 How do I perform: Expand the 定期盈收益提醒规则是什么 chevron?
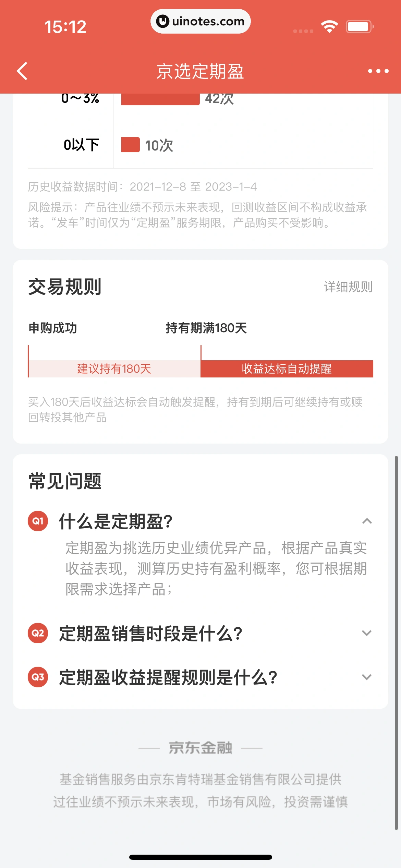(x=367, y=677)
